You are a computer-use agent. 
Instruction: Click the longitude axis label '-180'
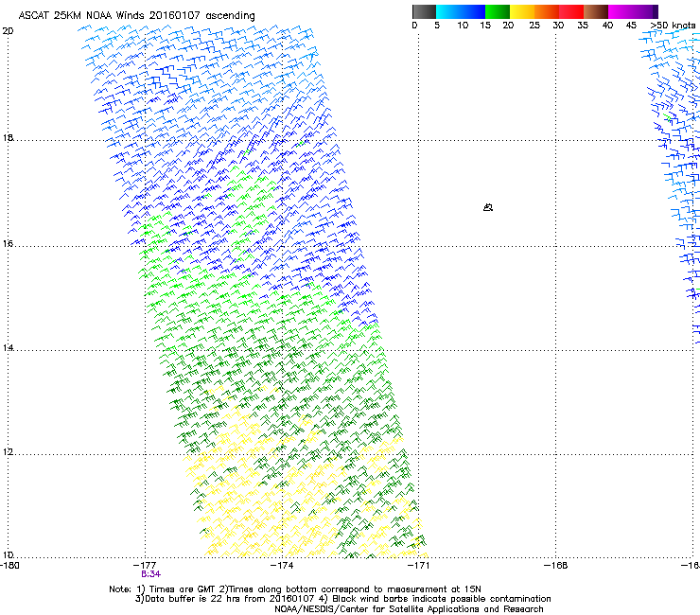[x=9, y=566]
